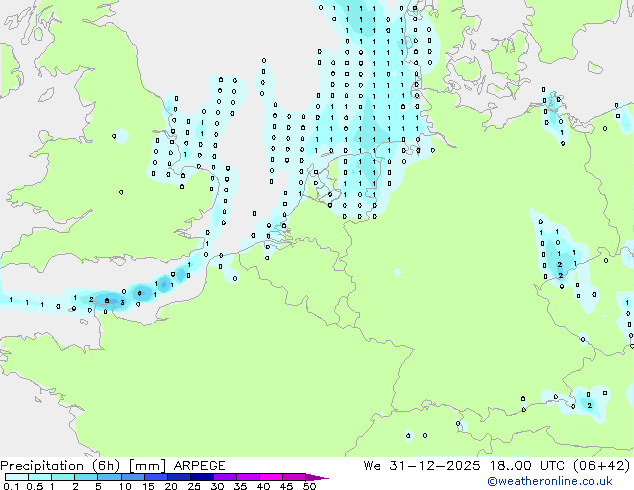Click the 0.1–0.5 mm legend color swatch
634x490 pixels.
pos(17,477)
